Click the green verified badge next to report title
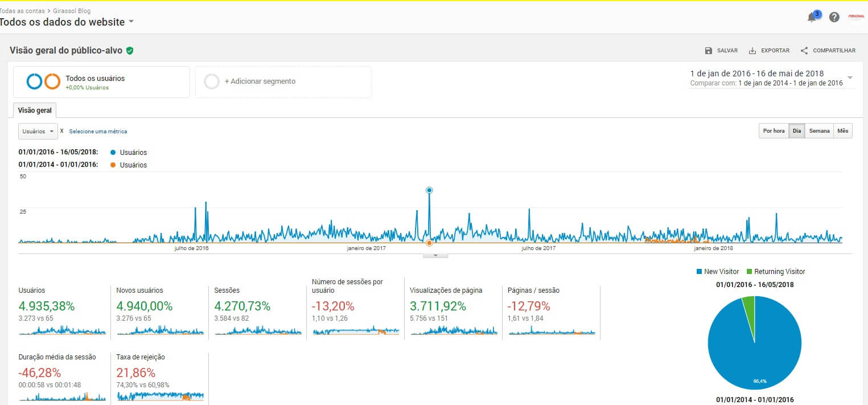This screenshot has width=868, height=405. click(130, 50)
